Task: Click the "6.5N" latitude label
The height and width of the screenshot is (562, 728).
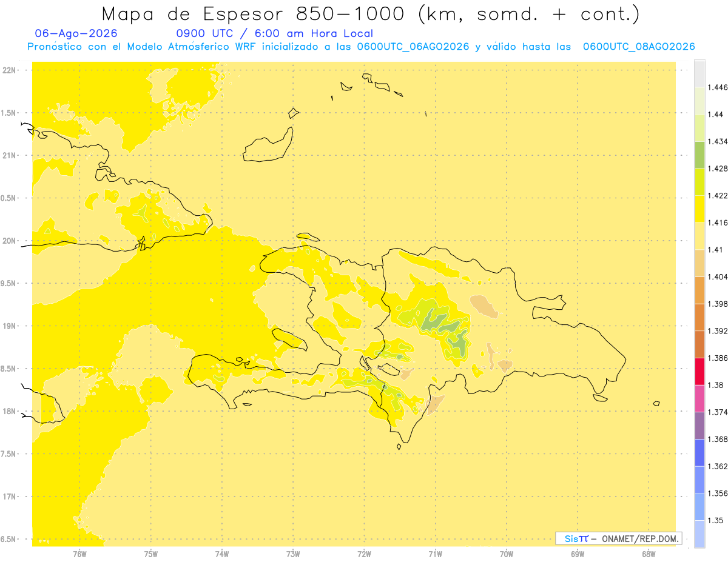Action: (9, 540)
